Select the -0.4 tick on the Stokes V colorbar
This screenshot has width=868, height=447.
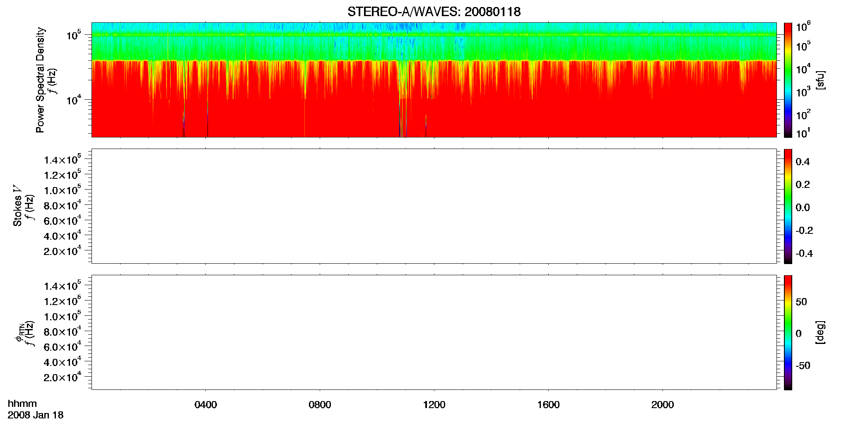click(x=804, y=254)
